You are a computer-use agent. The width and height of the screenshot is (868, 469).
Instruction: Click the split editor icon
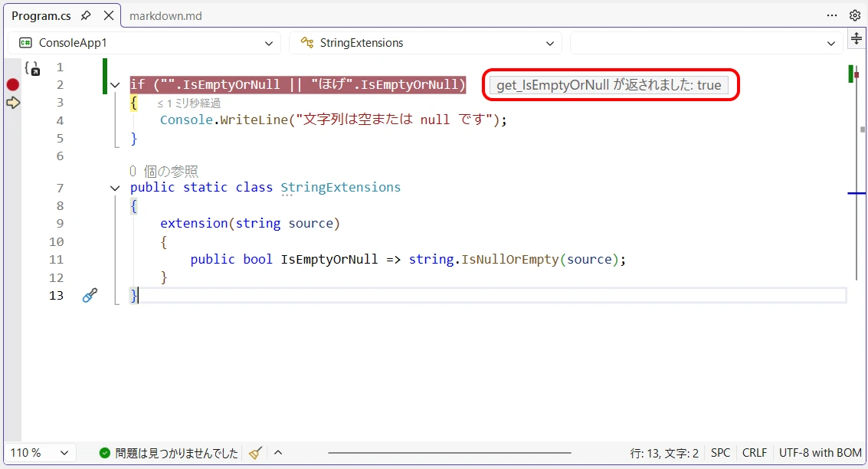click(857, 39)
